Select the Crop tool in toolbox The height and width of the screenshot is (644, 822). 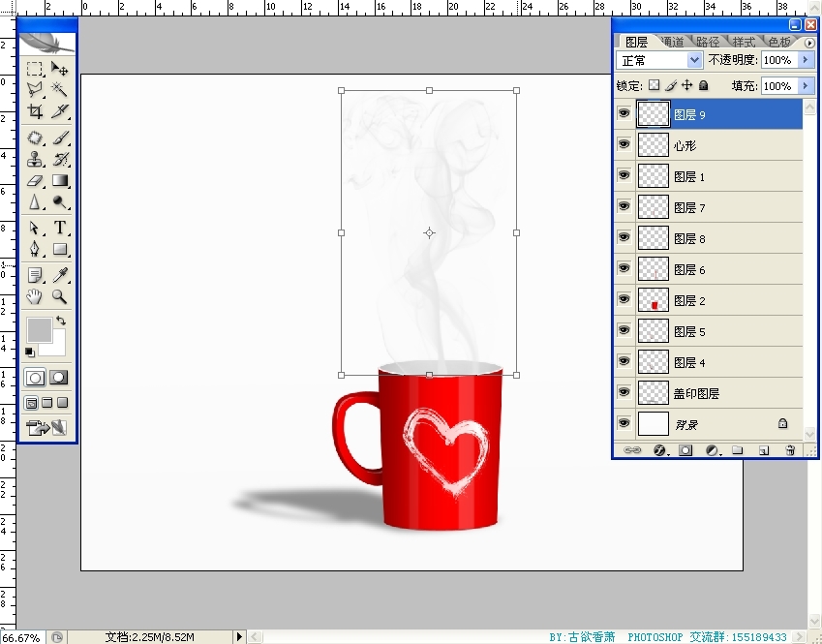[x=35, y=112]
